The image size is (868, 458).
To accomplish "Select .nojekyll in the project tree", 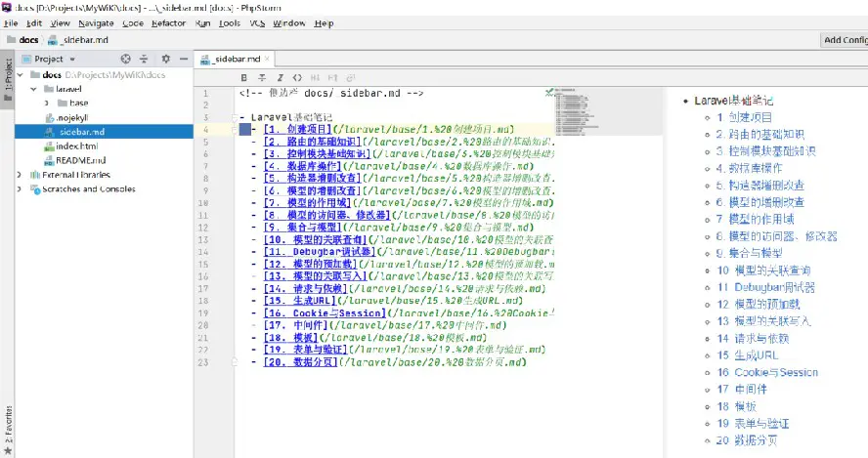I will tap(72, 117).
